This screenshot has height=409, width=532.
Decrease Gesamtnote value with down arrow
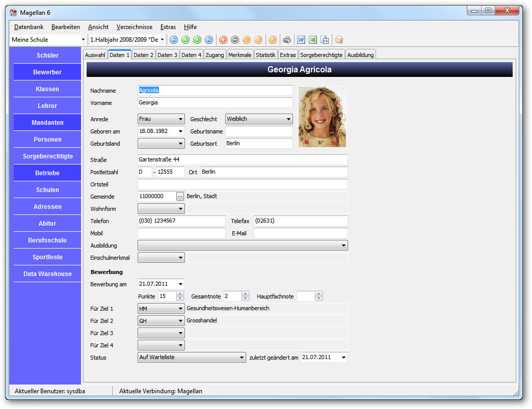pos(245,298)
